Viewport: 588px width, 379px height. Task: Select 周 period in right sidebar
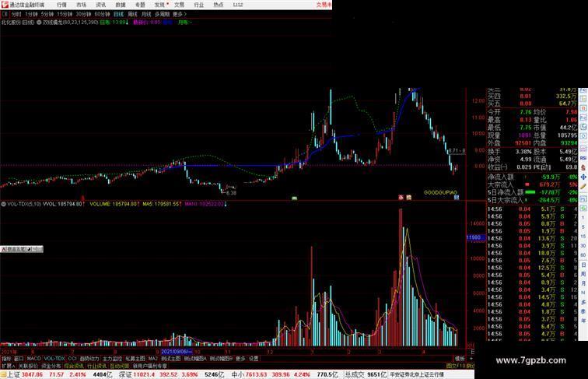point(583,274)
